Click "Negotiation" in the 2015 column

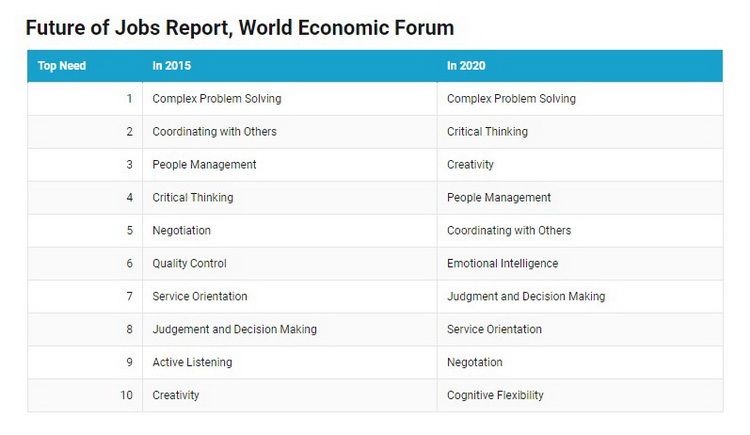(181, 231)
